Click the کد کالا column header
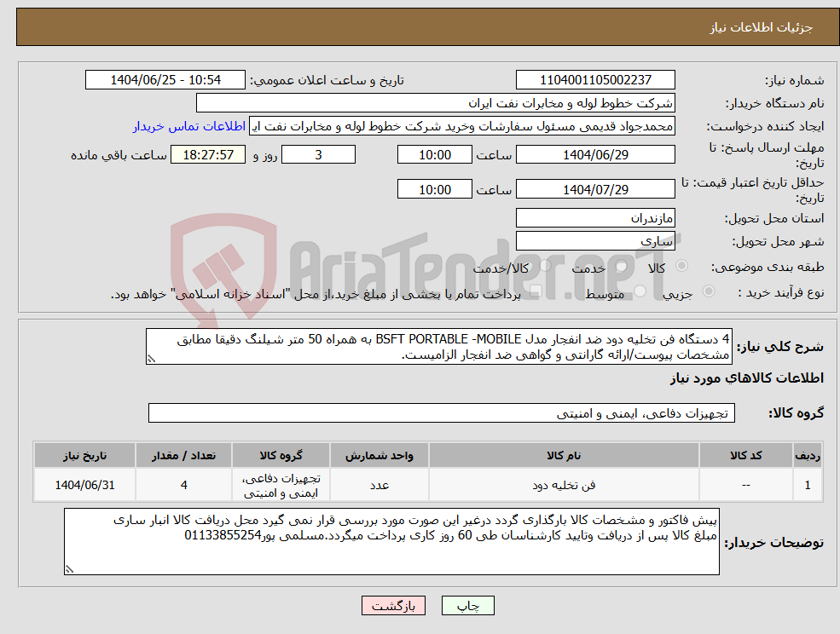This screenshot has height=634, width=840. click(x=745, y=456)
